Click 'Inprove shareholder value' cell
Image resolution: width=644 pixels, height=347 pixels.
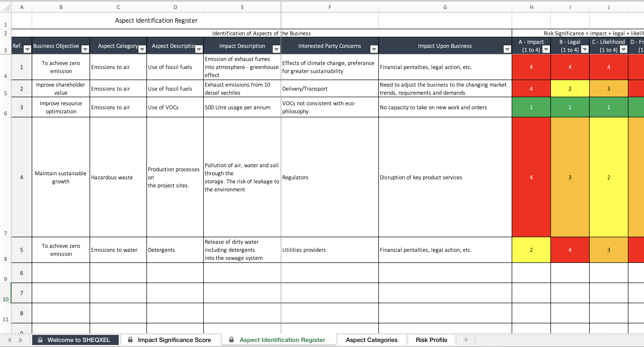(61, 89)
